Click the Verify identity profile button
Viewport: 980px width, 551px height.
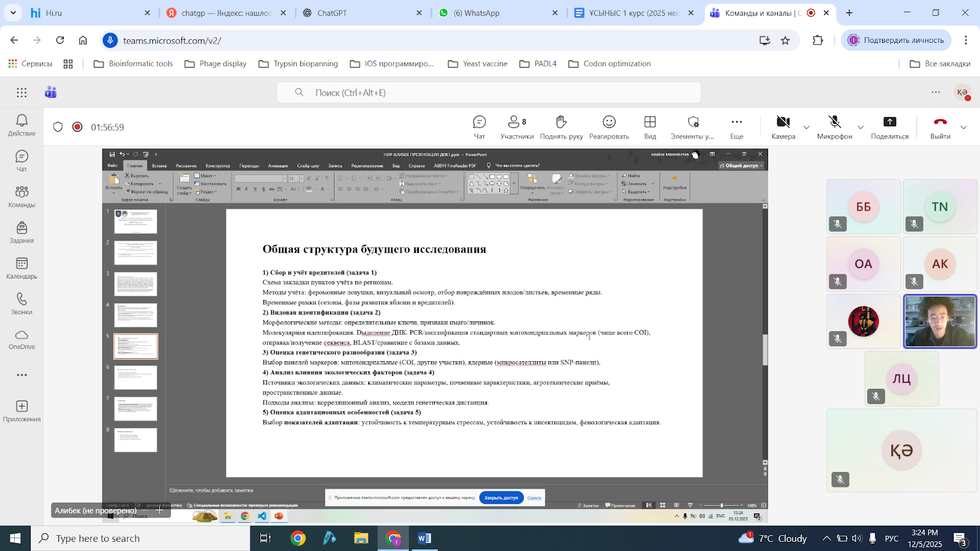coord(896,40)
